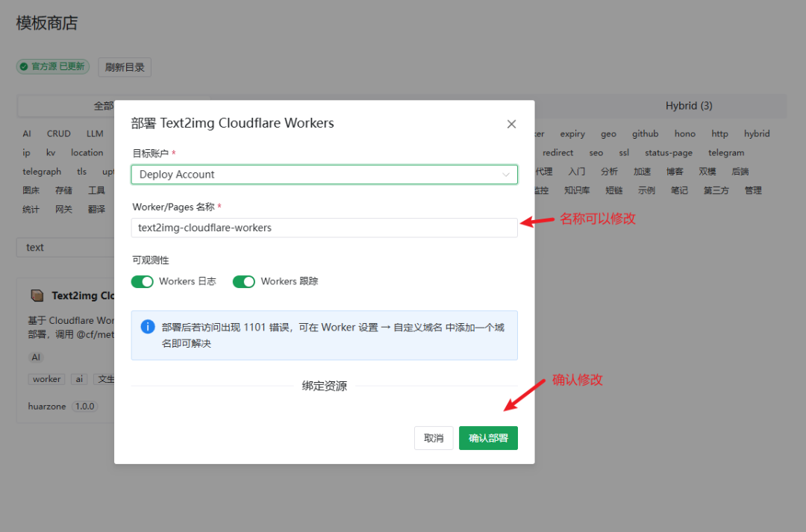The width and height of the screenshot is (806, 532).
Task: Select the hybrid tag filter
Action: coord(757,134)
